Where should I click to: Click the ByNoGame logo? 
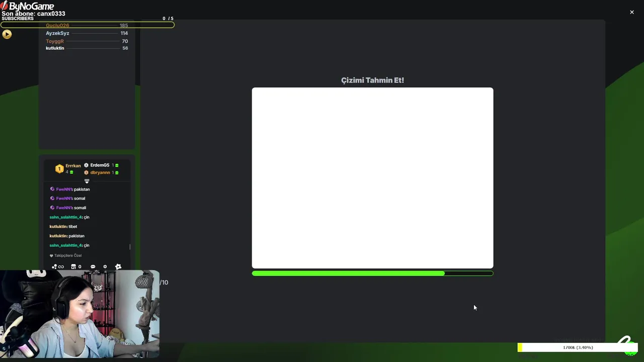tap(27, 6)
